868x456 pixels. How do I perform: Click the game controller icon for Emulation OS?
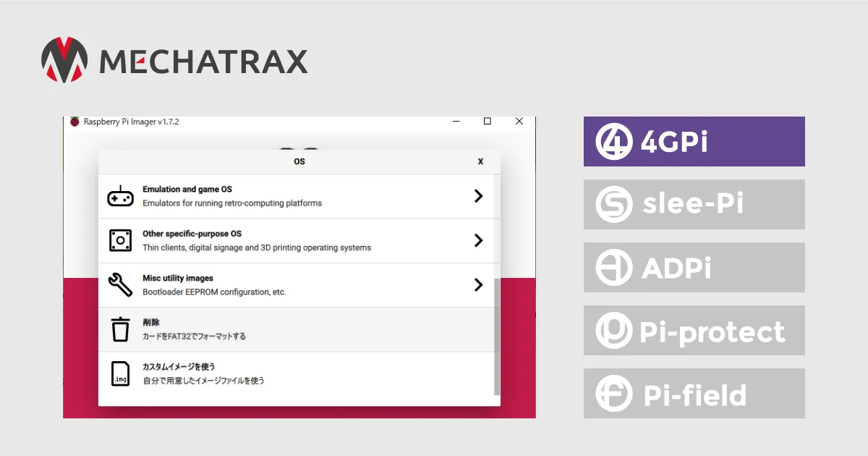click(120, 196)
